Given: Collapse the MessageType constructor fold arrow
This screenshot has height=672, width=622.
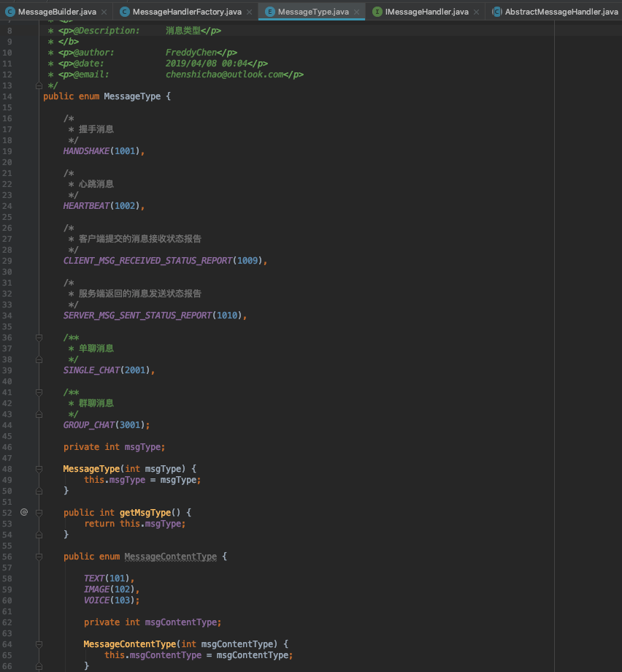Looking at the screenshot, I should (x=40, y=468).
